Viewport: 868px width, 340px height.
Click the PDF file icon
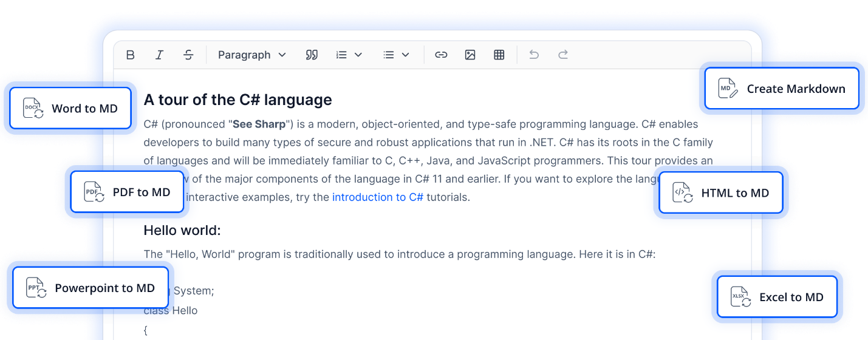(94, 192)
